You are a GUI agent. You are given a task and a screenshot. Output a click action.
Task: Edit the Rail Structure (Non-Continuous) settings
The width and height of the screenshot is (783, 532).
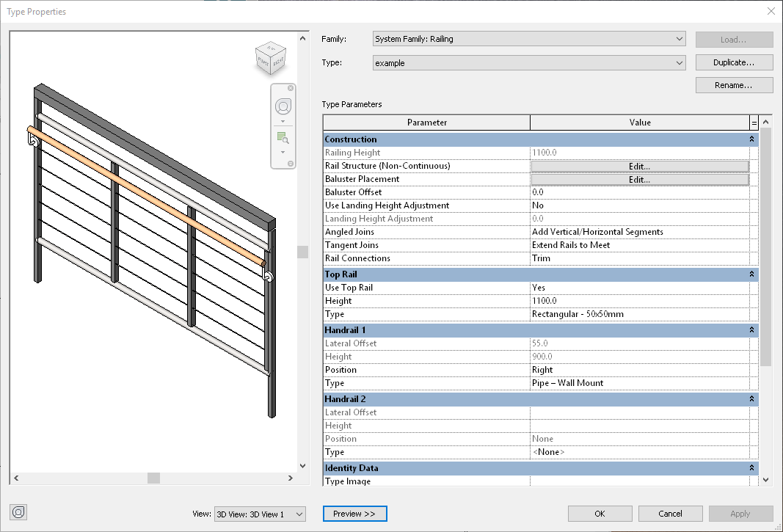point(638,165)
